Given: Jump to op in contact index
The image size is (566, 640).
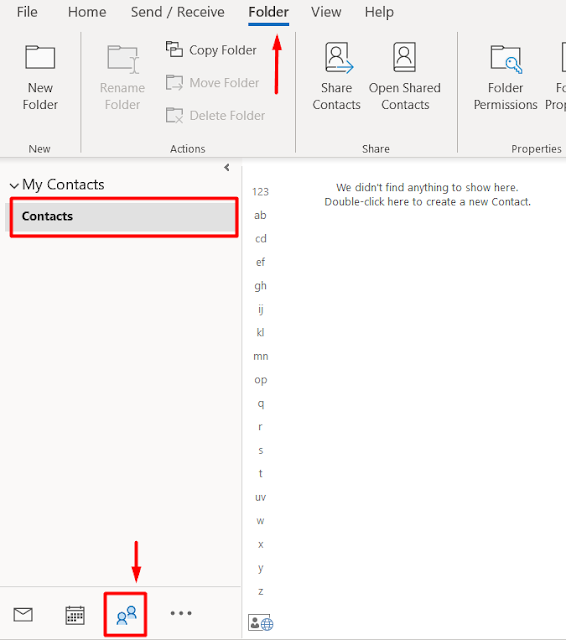Looking at the screenshot, I should click(x=261, y=380).
